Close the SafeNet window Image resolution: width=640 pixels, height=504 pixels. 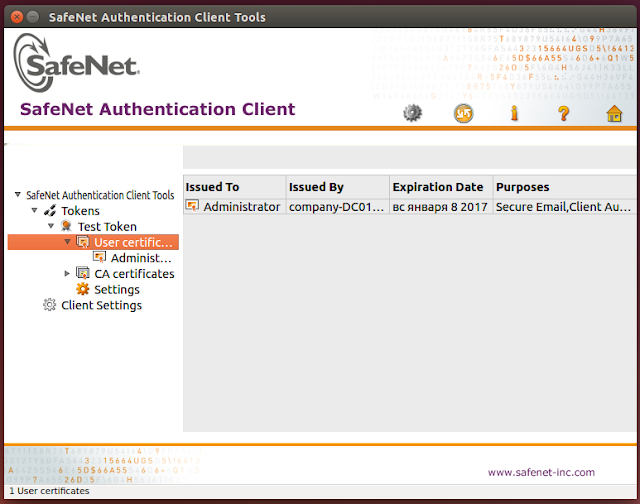coord(17,17)
